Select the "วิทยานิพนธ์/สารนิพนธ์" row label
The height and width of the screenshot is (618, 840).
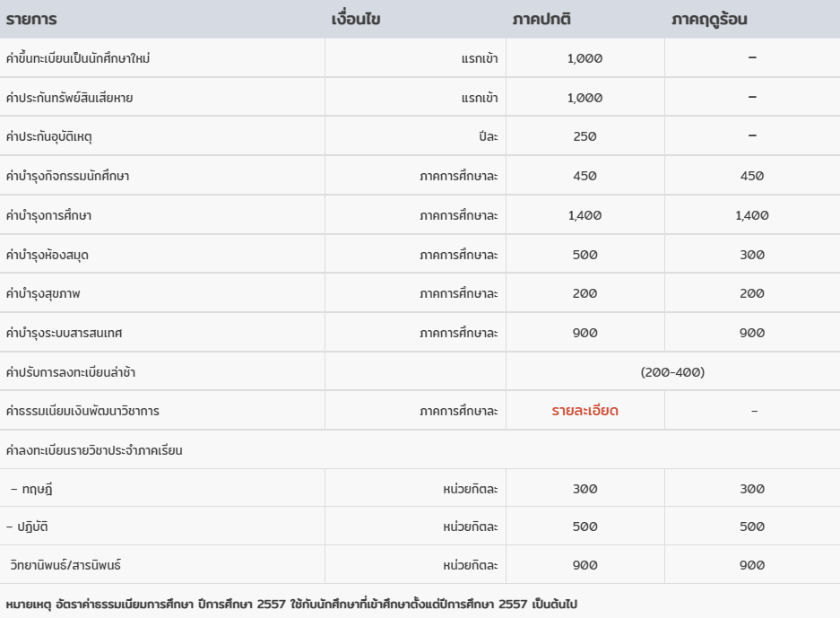[x=65, y=565]
